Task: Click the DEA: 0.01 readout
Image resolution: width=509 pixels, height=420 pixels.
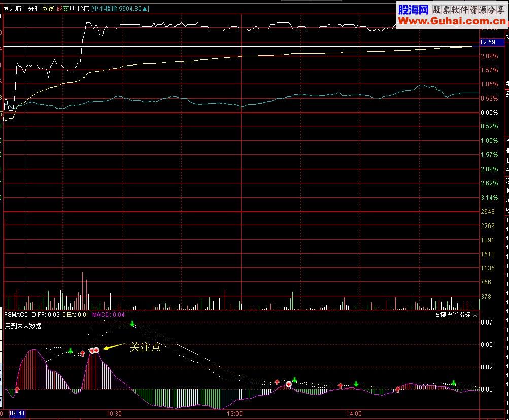Action: 76,315
